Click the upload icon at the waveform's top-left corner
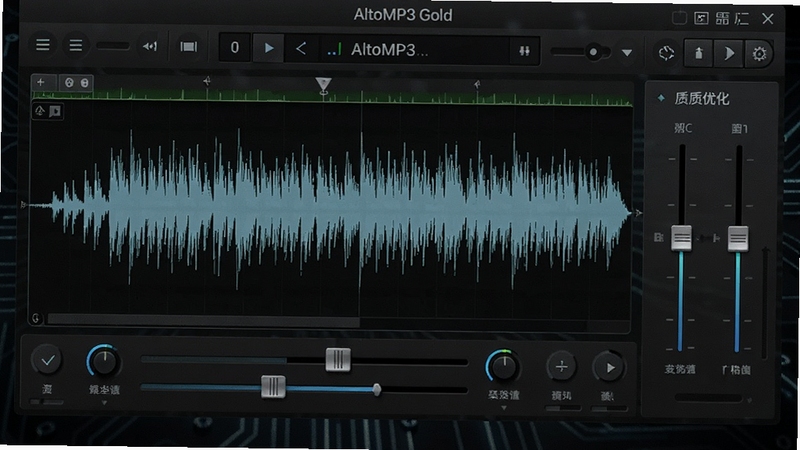The height and width of the screenshot is (450, 800). pyautogui.click(x=40, y=110)
